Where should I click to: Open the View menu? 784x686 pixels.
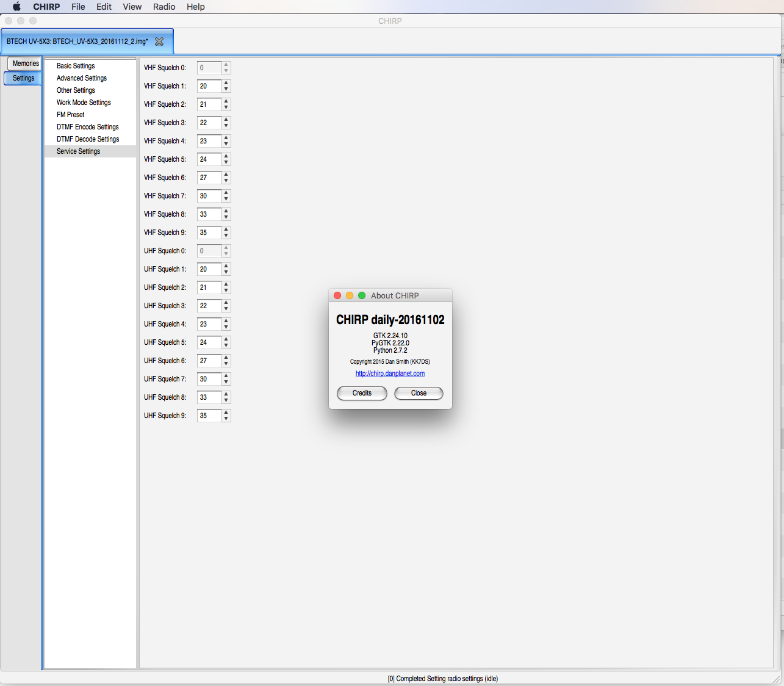coord(132,7)
